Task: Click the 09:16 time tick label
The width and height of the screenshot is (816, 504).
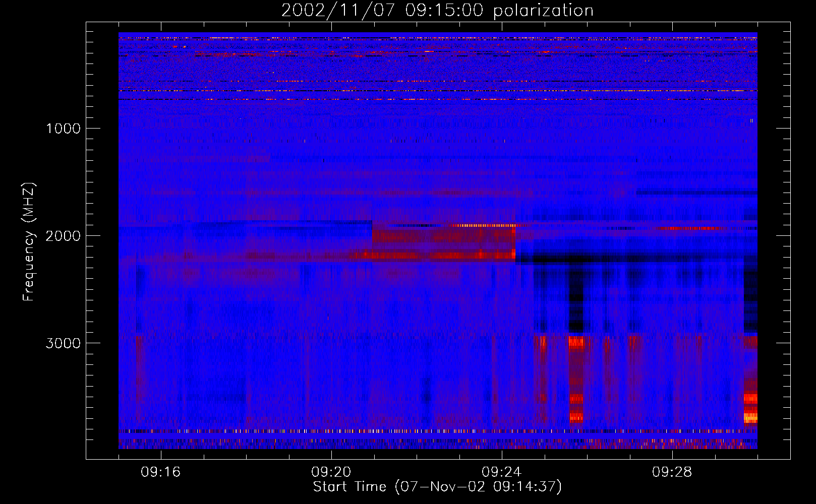Action: [x=161, y=472]
